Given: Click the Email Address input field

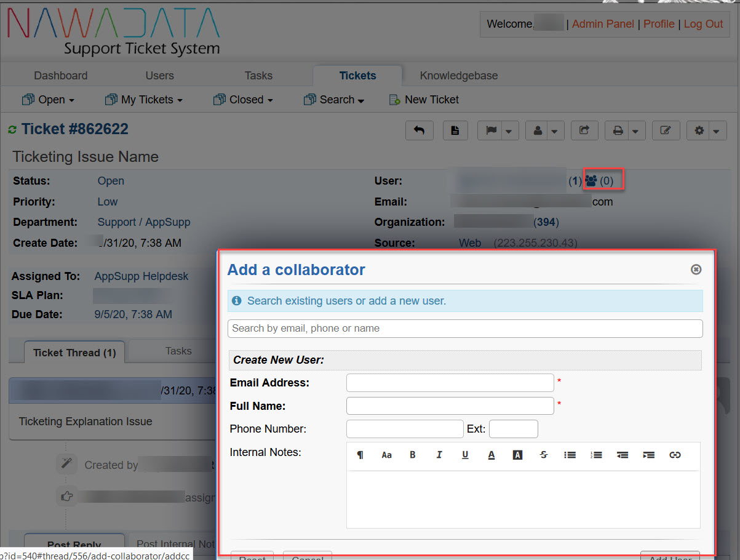Looking at the screenshot, I should coord(450,383).
